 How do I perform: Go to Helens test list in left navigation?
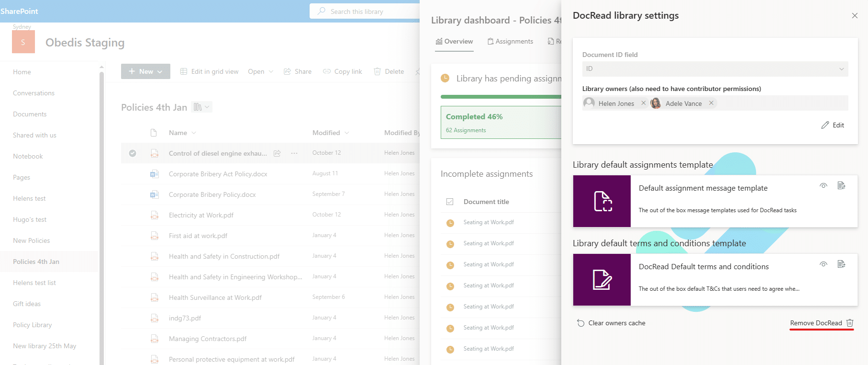pos(34,283)
